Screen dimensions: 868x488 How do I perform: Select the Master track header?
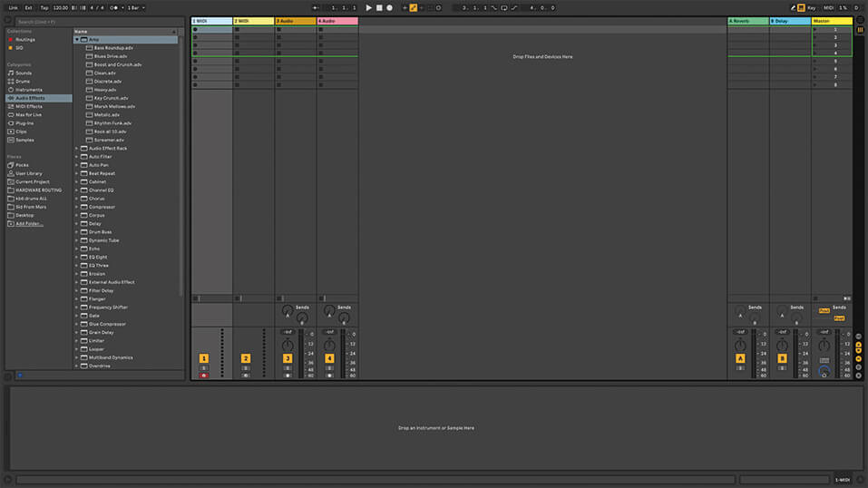pos(832,21)
